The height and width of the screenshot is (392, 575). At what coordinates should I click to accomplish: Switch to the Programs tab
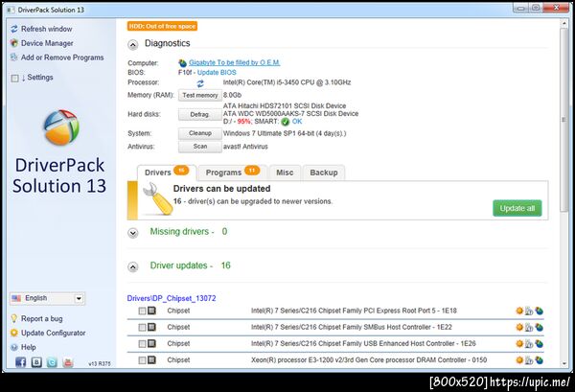pyautogui.click(x=233, y=173)
